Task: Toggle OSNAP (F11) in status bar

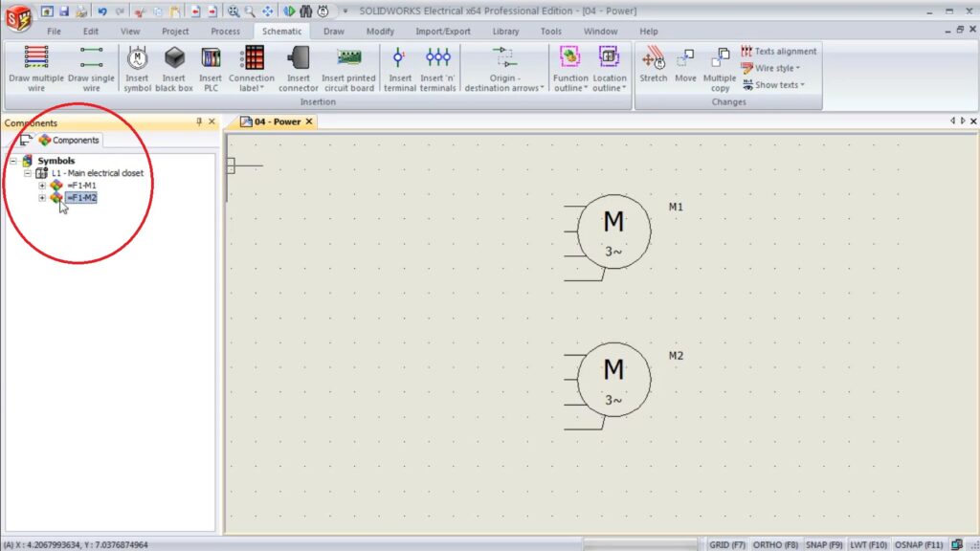Action: 918,544
